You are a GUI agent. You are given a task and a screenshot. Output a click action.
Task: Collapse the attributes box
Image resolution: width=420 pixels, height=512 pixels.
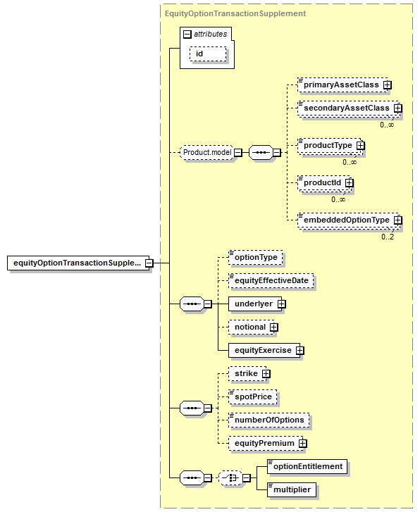pyautogui.click(x=187, y=35)
